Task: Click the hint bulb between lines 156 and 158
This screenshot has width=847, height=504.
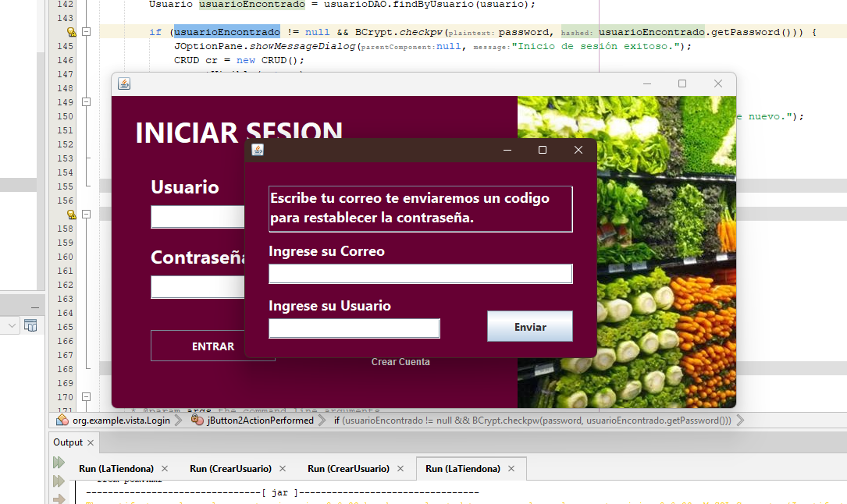Action: 71,215
